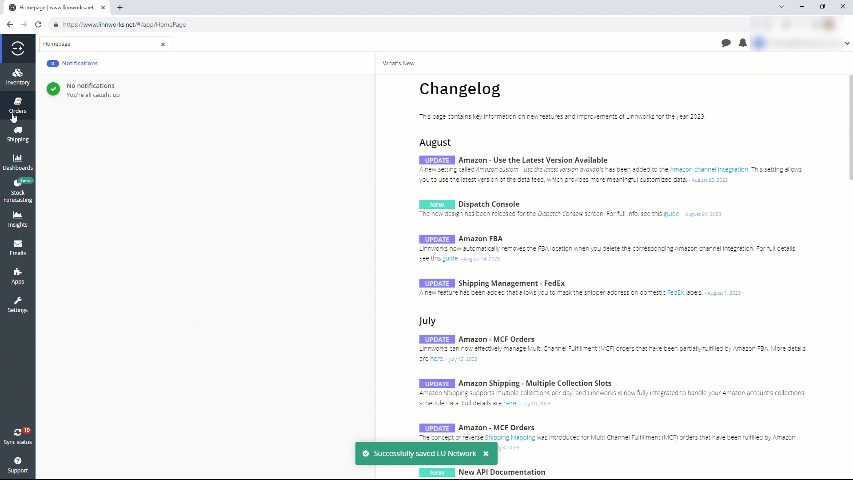Open MCF Orders 'here' link
This screenshot has height=480, width=853.
(436, 359)
